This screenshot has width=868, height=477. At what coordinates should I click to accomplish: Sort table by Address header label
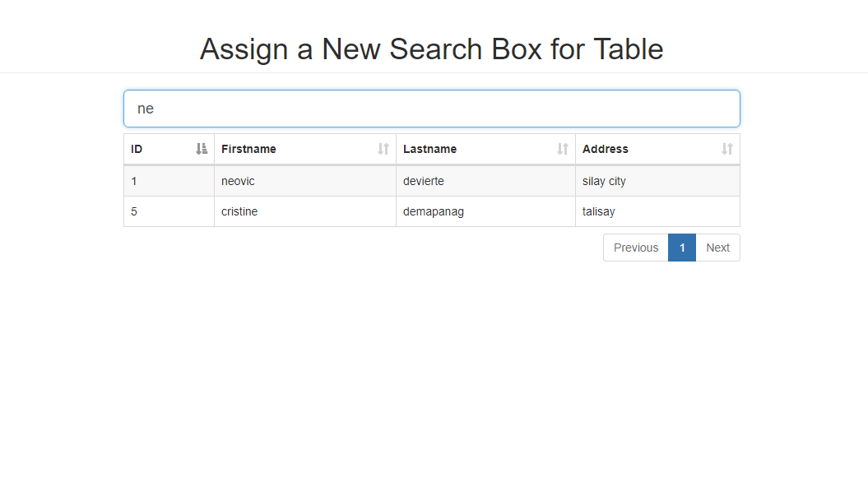[x=605, y=149]
